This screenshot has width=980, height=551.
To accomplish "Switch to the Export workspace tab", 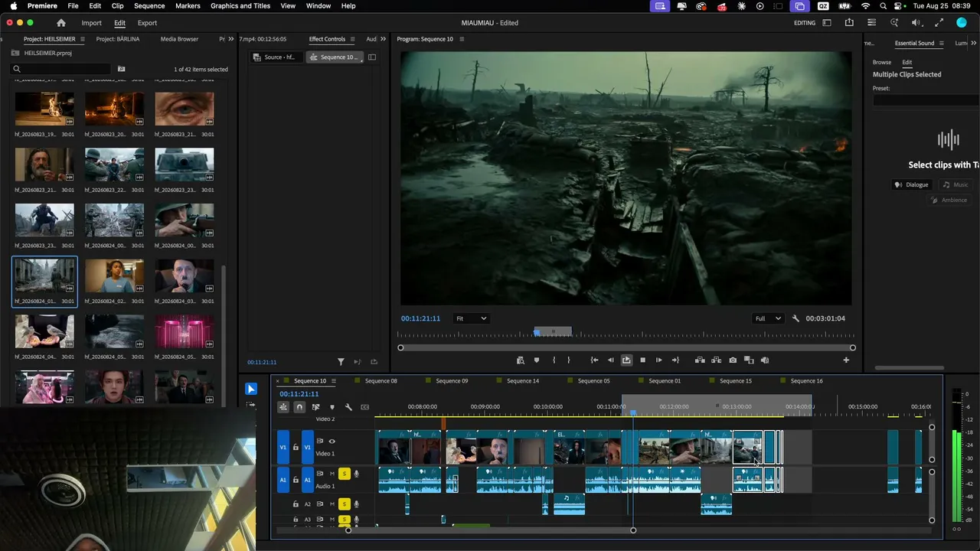I will (x=147, y=23).
